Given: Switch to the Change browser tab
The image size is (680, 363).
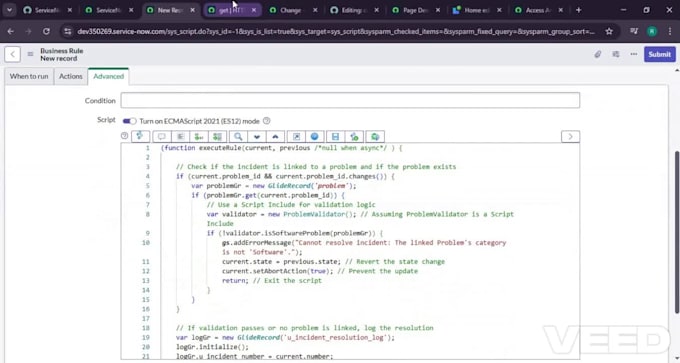Looking at the screenshot, I should (293, 10).
